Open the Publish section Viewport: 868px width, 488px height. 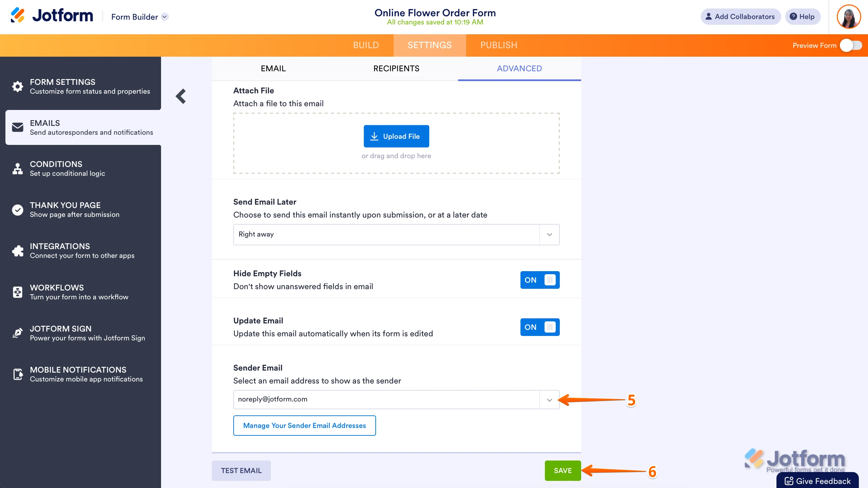(x=498, y=45)
